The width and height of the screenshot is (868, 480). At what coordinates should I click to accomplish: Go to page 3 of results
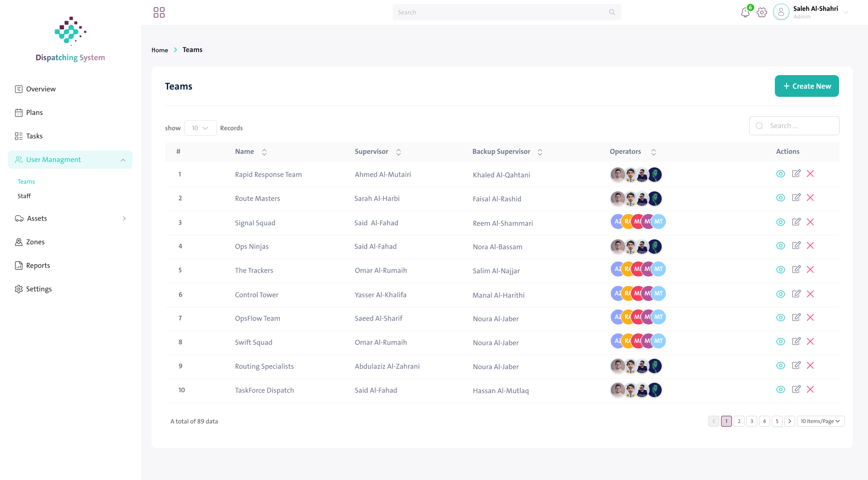click(752, 421)
